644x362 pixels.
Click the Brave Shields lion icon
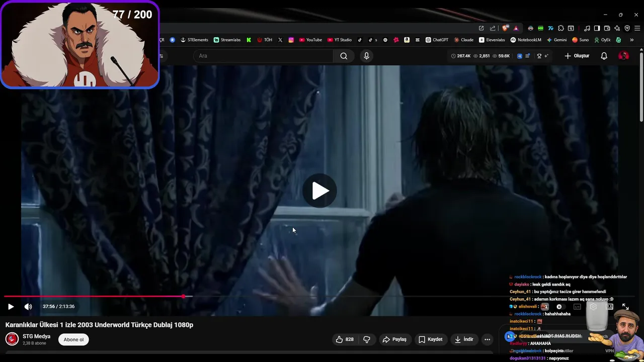click(x=505, y=28)
